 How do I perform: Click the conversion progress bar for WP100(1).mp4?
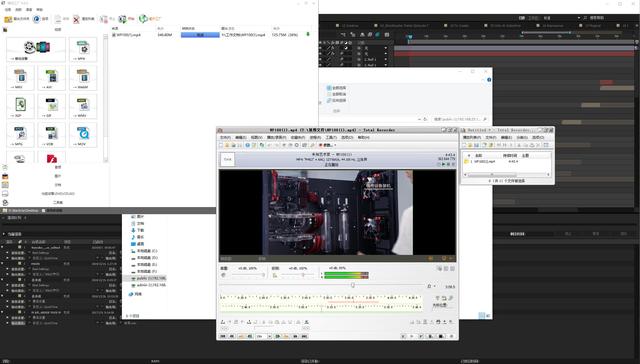[200, 35]
